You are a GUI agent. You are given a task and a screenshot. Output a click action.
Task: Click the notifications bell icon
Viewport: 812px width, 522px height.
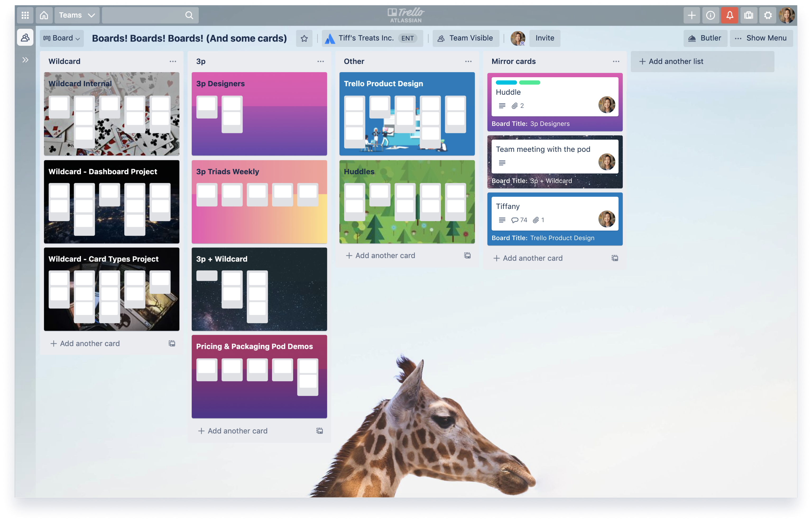(x=729, y=15)
